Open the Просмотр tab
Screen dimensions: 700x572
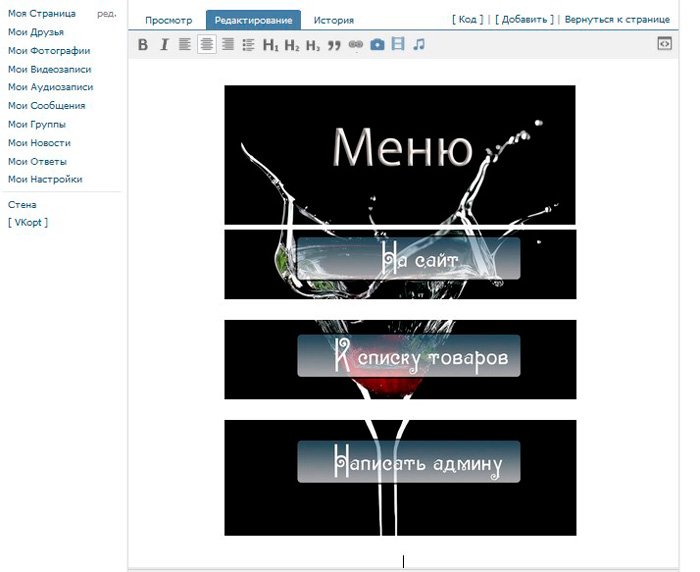coord(168,21)
